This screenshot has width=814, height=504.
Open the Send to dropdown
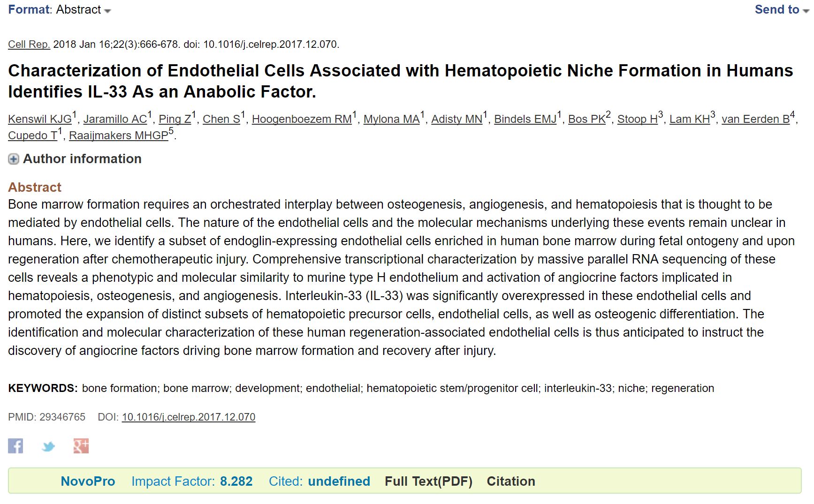[x=782, y=9]
